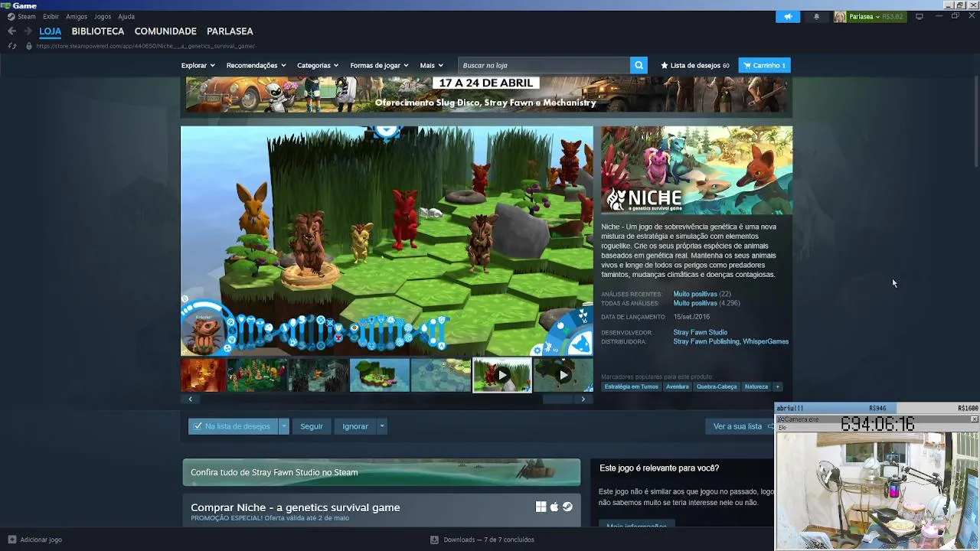
Task: Click the Adicionar jogo plus icon
Action: coord(11,540)
